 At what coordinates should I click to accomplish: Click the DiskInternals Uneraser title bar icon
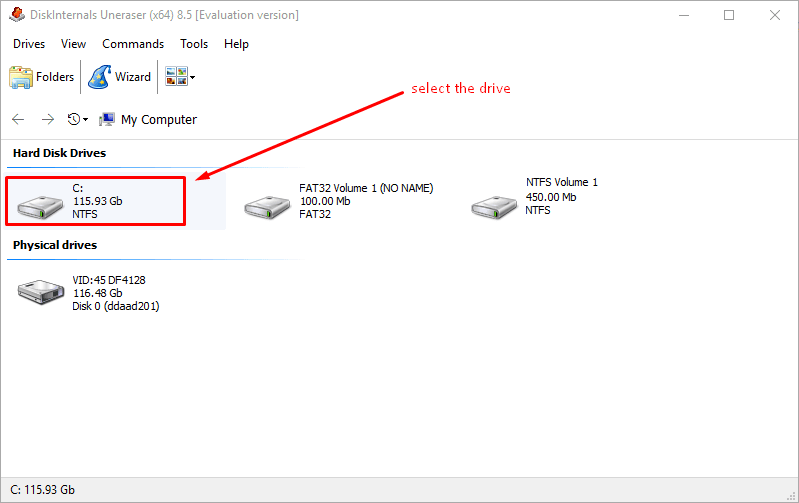(x=16, y=15)
